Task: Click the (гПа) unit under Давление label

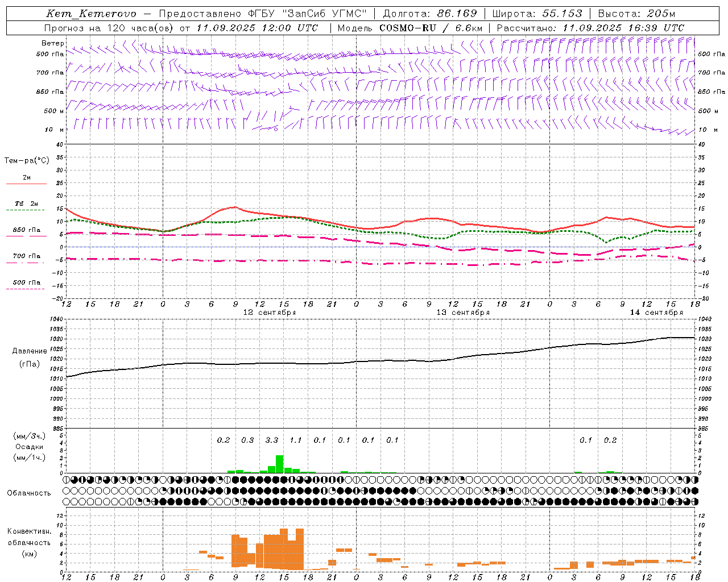Action: click(29, 364)
